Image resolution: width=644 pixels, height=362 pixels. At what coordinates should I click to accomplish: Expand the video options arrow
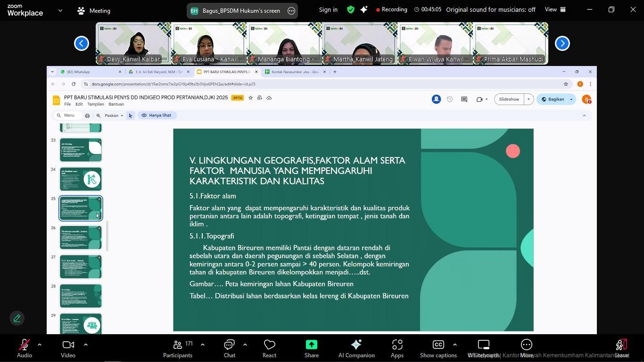86,345
